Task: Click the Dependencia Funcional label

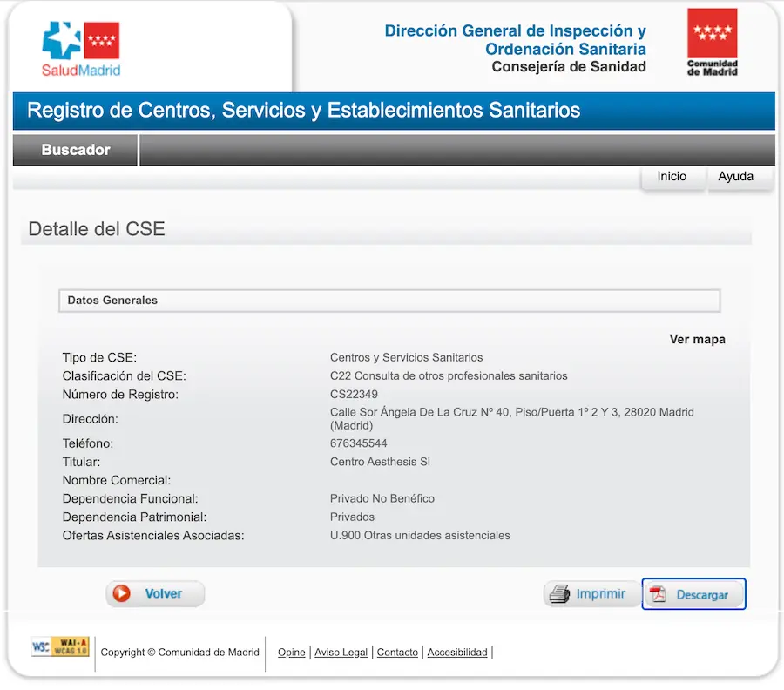Action: click(130, 498)
